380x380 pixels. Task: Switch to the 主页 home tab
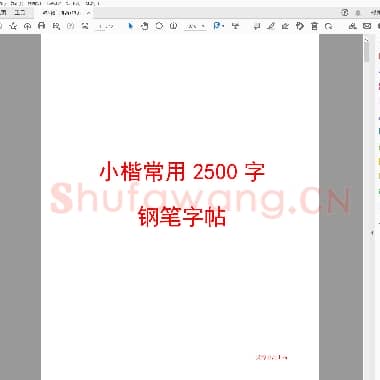pos(3,13)
